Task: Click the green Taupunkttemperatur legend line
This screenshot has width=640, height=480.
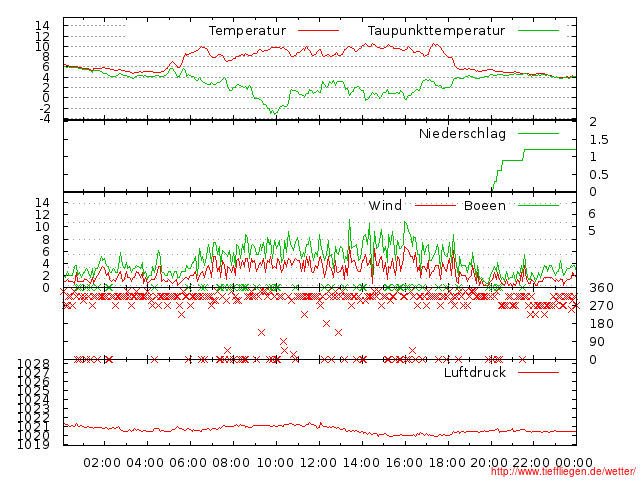Action: 538,31
